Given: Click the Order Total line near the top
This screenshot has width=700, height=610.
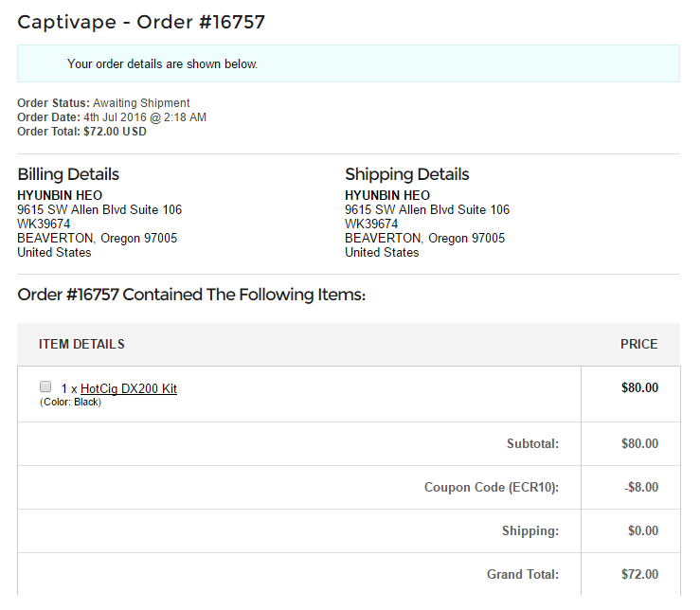Looking at the screenshot, I should [x=82, y=132].
